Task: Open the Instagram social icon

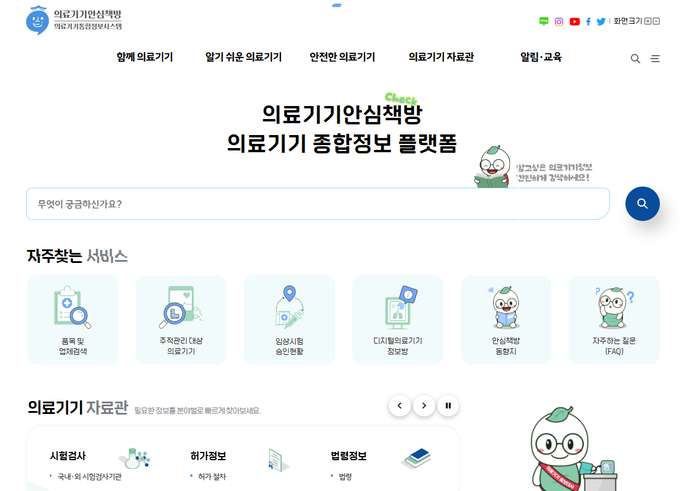Action: [x=559, y=21]
